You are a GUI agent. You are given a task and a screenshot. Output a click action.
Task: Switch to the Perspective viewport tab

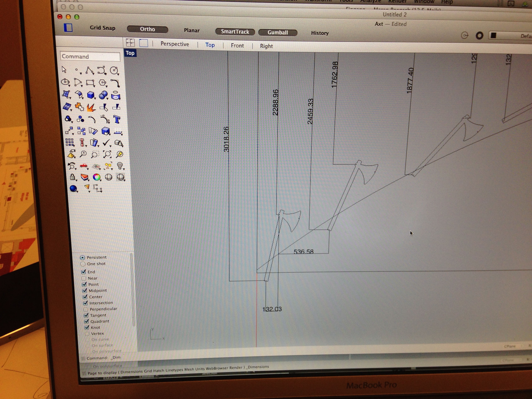click(x=175, y=44)
